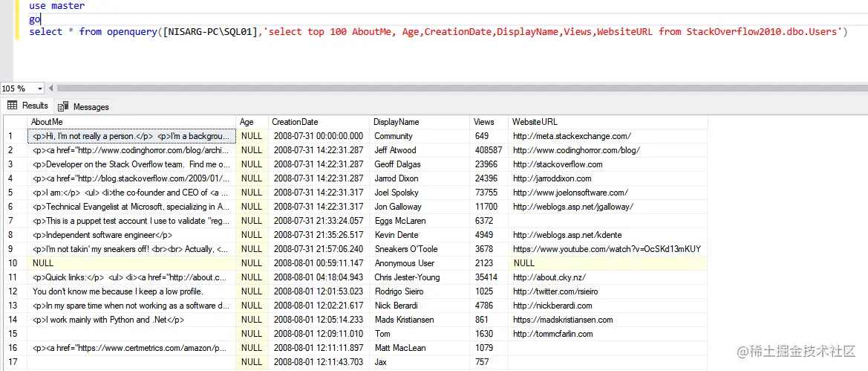The width and height of the screenshot is (868, 371).
Task: Click DisplayName cell 'Tom'
Action: tap(420, 334)
